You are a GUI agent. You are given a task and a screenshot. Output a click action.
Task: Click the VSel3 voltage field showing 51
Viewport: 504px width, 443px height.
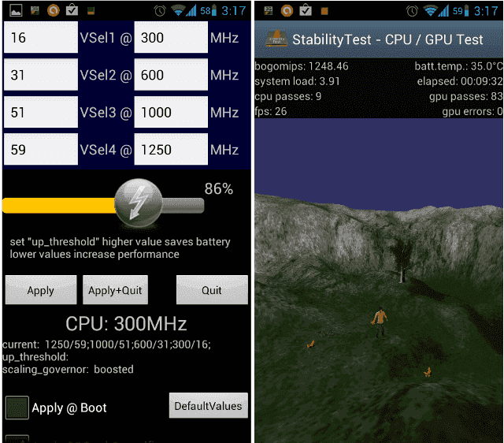pyautogui.click(x=41, y=112)
